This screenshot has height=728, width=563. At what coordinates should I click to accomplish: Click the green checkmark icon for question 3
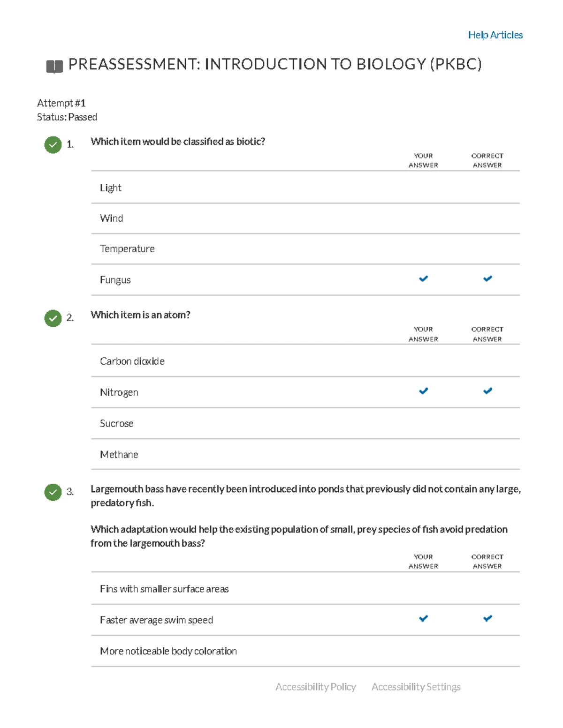(x=53, y=492)
